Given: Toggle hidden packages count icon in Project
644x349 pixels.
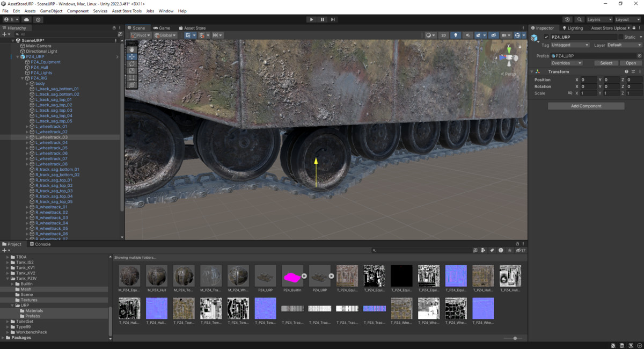Looking at the screenshot, I should coord(521,250).
